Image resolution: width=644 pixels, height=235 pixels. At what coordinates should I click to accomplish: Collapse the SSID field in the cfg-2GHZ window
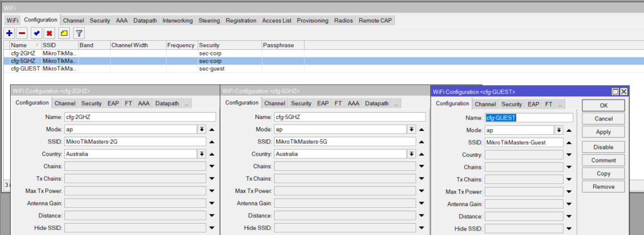tap(211, 142)
